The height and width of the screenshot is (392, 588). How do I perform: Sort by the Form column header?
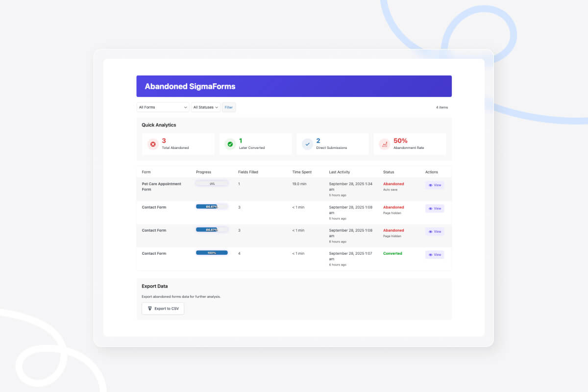point(147,172)
